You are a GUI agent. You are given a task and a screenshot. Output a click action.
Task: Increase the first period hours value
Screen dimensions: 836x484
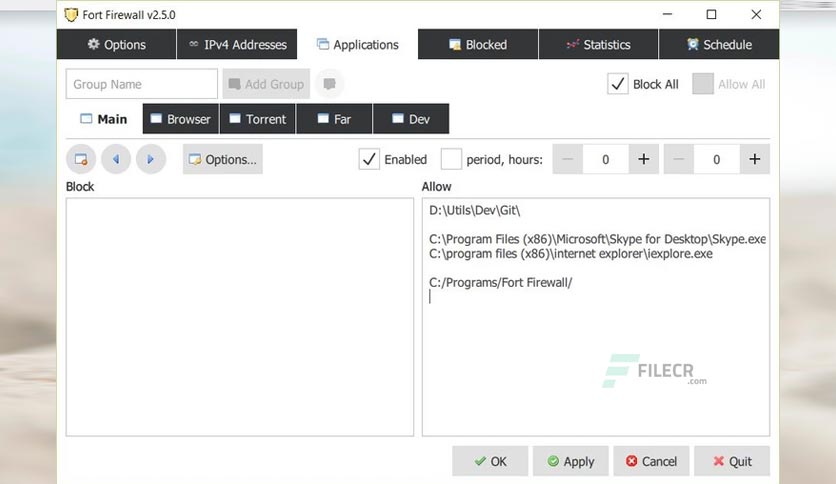pyautogui.click(x=644, y=159)
